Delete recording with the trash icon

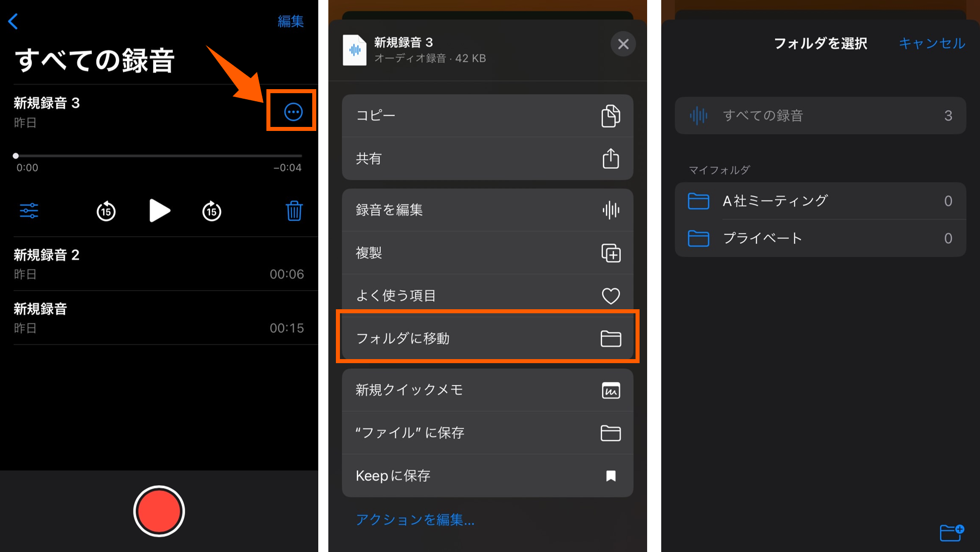point(294,211)
